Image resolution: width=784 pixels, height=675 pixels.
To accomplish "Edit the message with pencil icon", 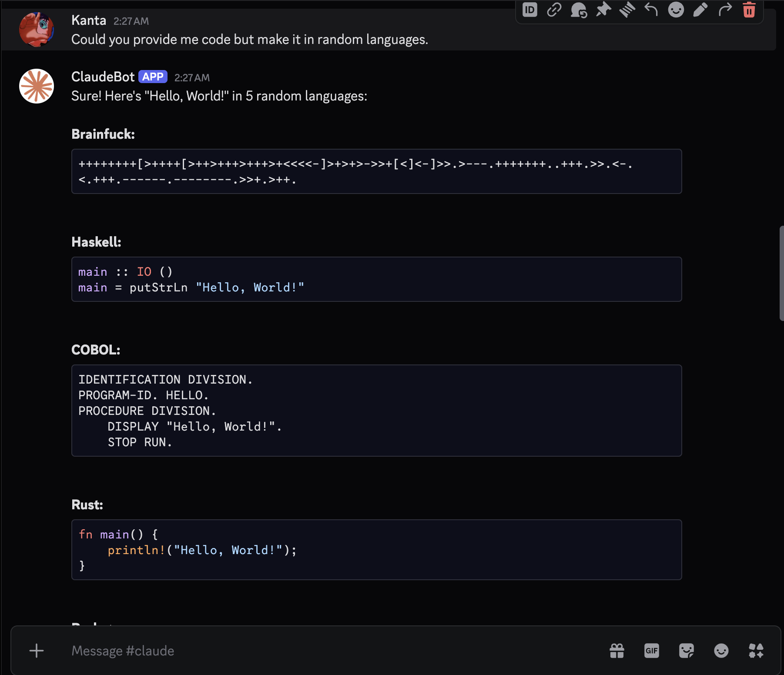I will point(700,10).
